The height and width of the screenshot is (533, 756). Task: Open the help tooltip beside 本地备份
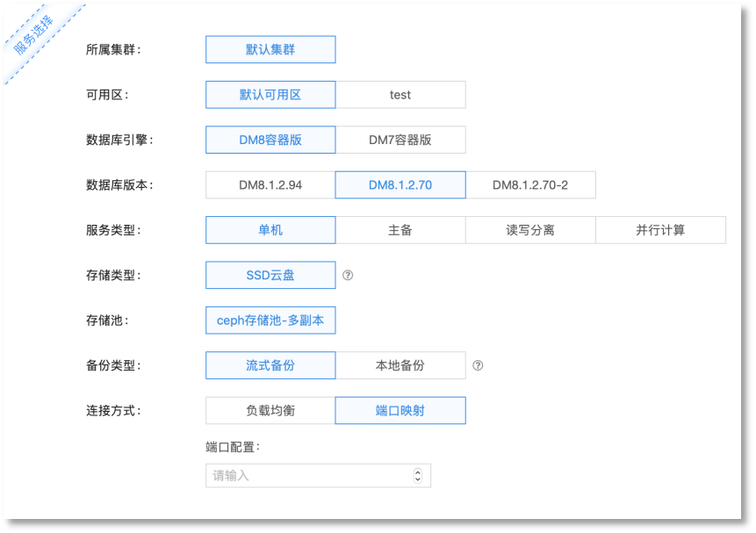pos(478,365)
